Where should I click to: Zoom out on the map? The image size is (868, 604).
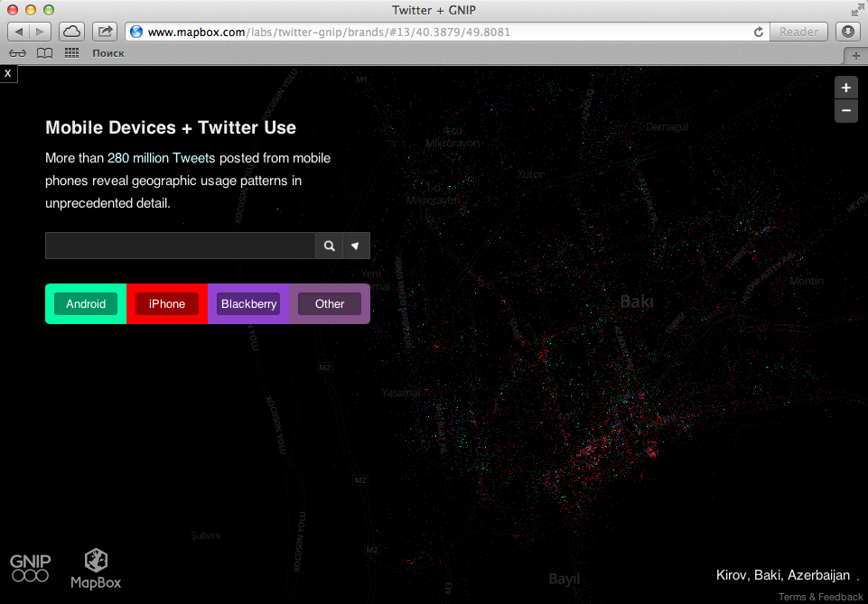[845, 111]
